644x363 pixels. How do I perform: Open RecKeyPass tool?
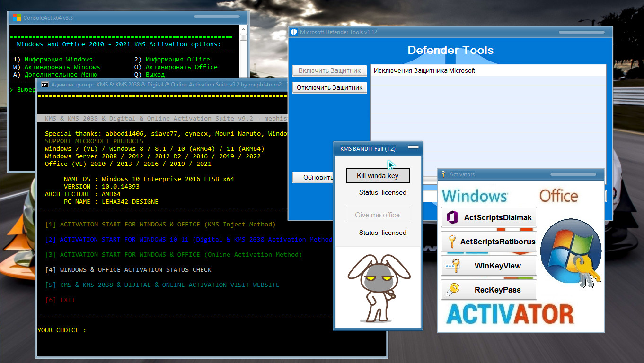tap(489, 290)
